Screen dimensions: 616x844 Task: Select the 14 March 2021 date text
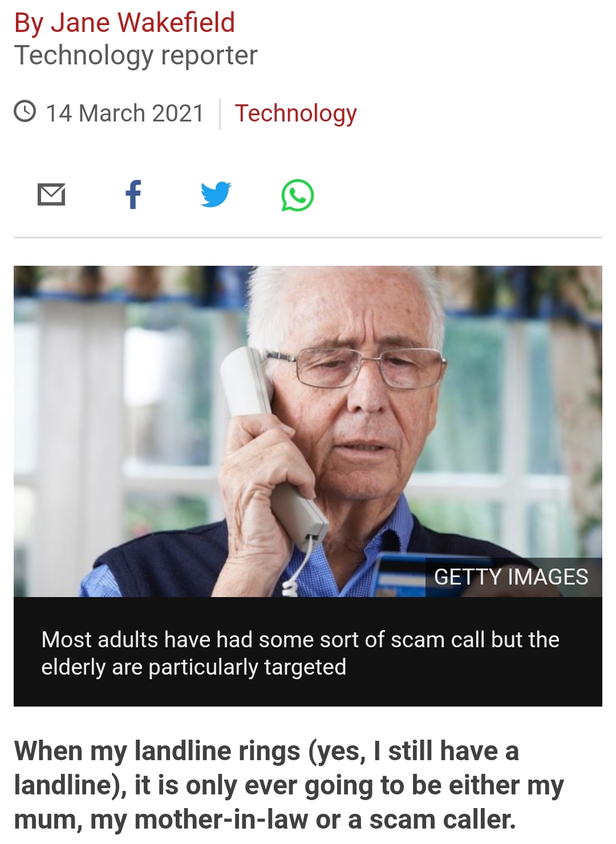pyautogui.click(x=124, y=113)
